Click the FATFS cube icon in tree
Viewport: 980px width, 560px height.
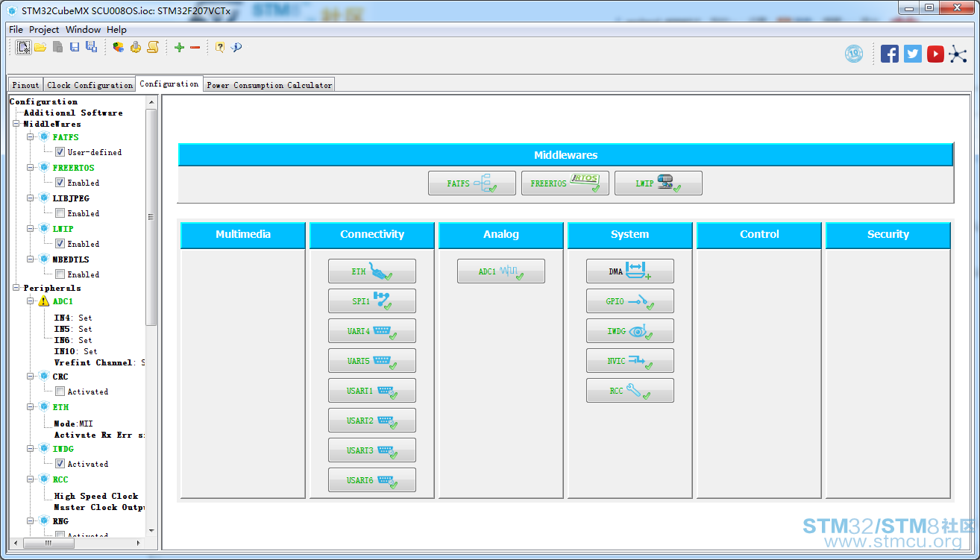coord(44,136)
